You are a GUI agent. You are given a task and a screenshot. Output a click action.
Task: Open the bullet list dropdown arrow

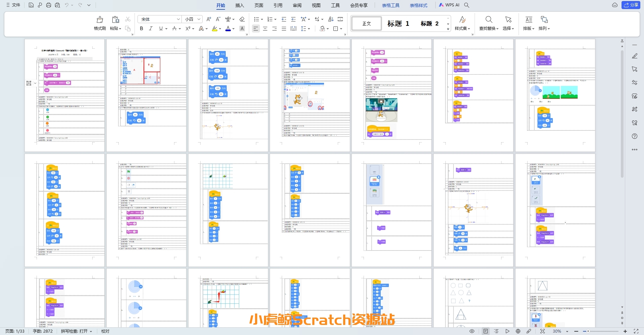pyautogui.click(x=262, y=19)
